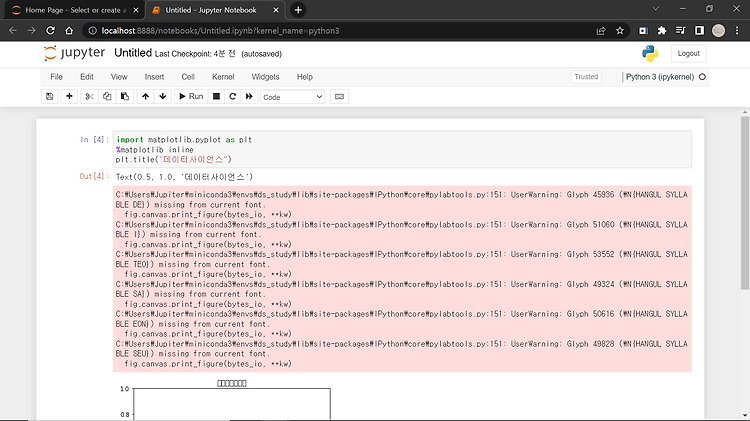Click the Logout button
The height and width of the screenshot is (421, 750).
[688, 54]
